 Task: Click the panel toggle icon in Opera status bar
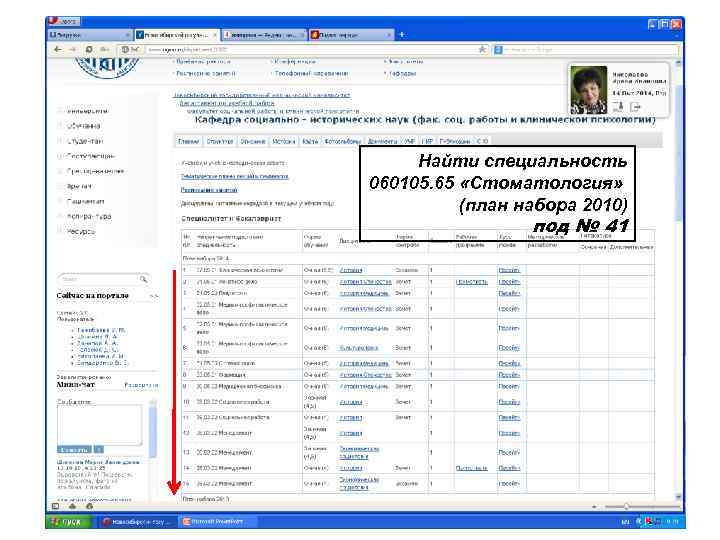pyautogui.click(x=56, y=506)
